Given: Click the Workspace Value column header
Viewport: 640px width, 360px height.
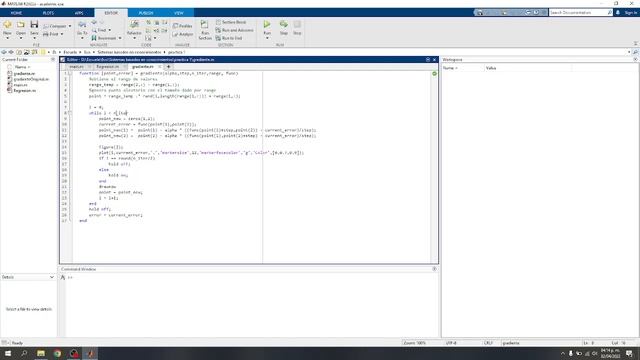Looking at the screenshot, I should pyautogui.click(x=491, y=68).
